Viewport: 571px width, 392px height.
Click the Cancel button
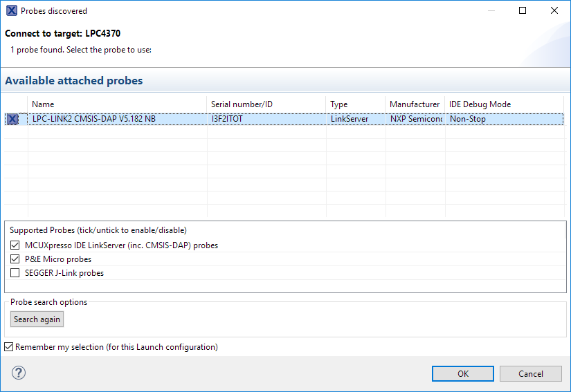(530, 373)
